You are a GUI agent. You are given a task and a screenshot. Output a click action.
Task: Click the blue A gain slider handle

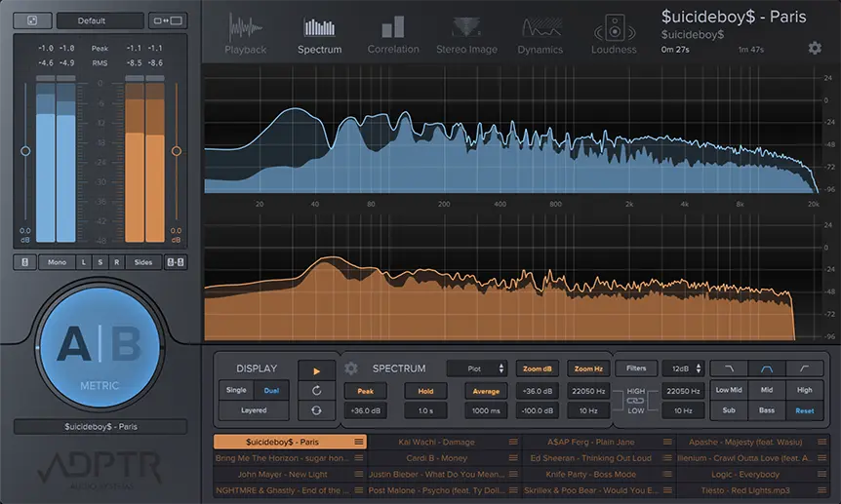[25, 151]
